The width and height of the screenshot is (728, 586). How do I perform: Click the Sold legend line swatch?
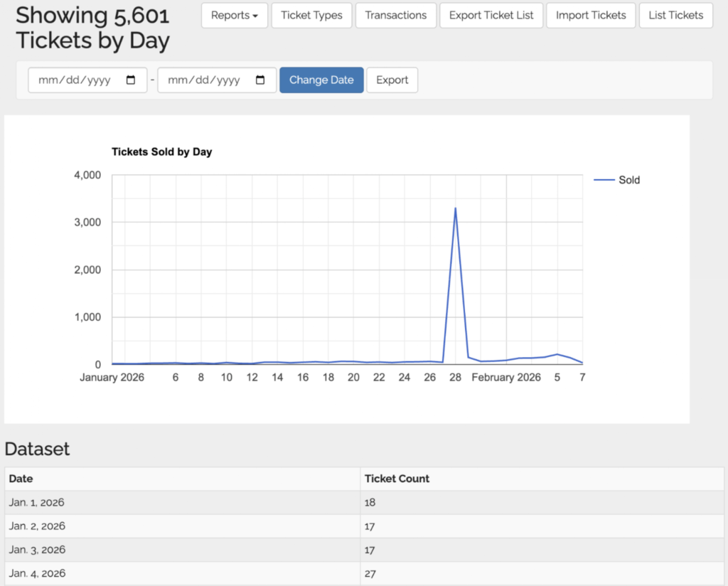604,181
